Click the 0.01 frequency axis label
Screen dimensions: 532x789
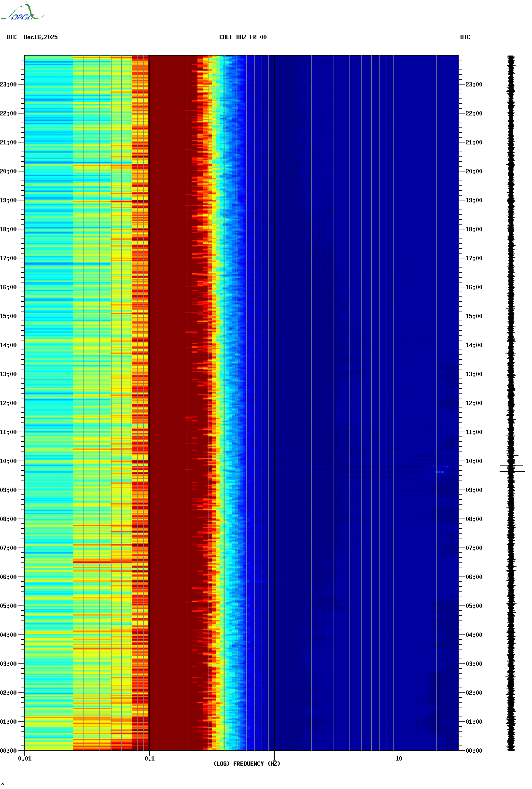(25, 759)
